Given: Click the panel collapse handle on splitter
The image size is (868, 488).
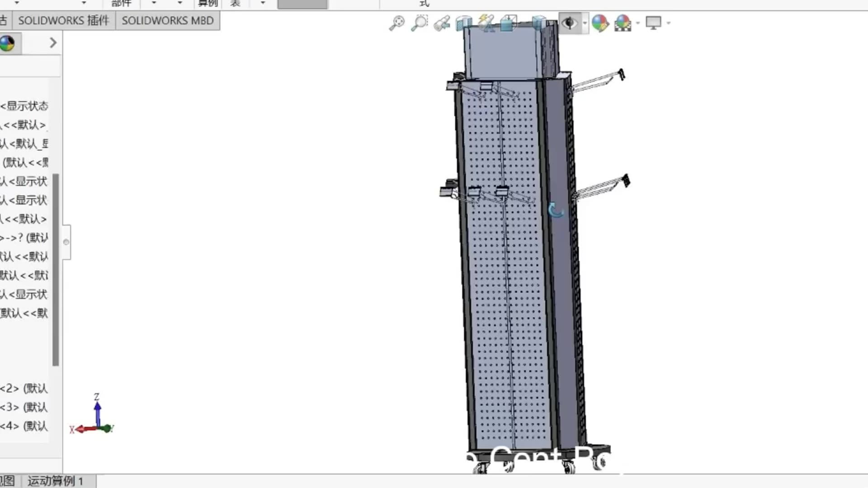Looking at the screenshot, I should click(66, 242).
